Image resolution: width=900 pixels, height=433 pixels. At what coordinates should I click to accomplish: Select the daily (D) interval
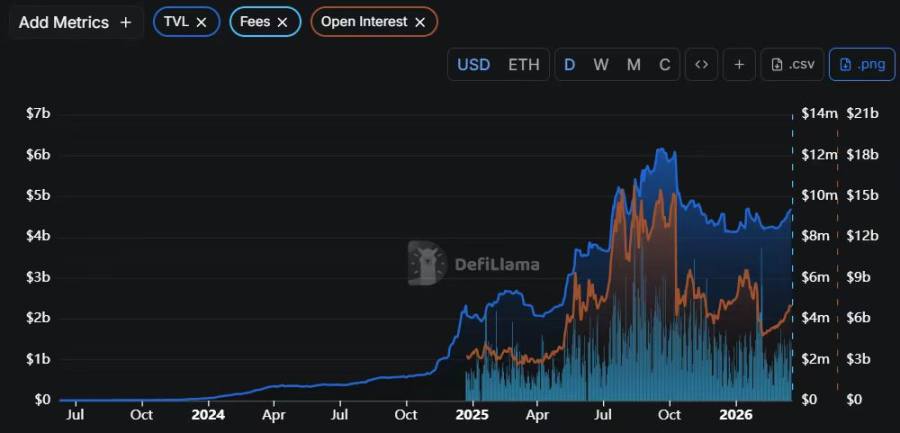click(x=569, y=64)
